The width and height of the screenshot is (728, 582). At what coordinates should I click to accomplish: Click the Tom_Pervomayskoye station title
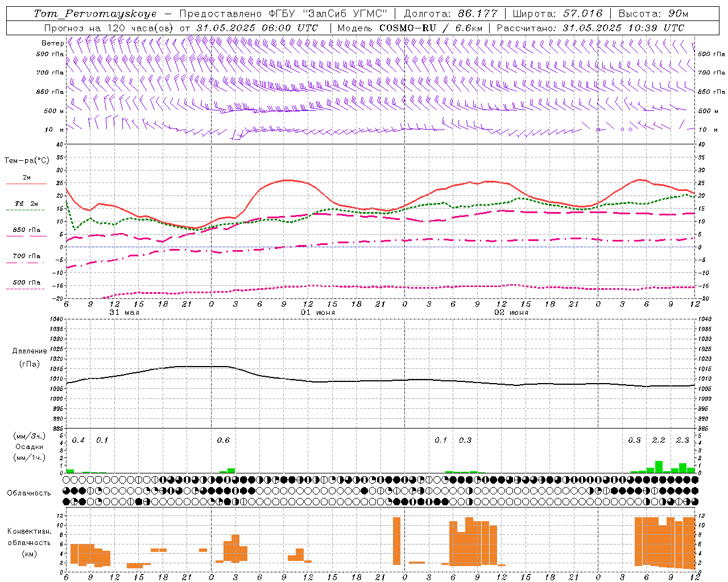pyautogui.click(x=95, y=14)
